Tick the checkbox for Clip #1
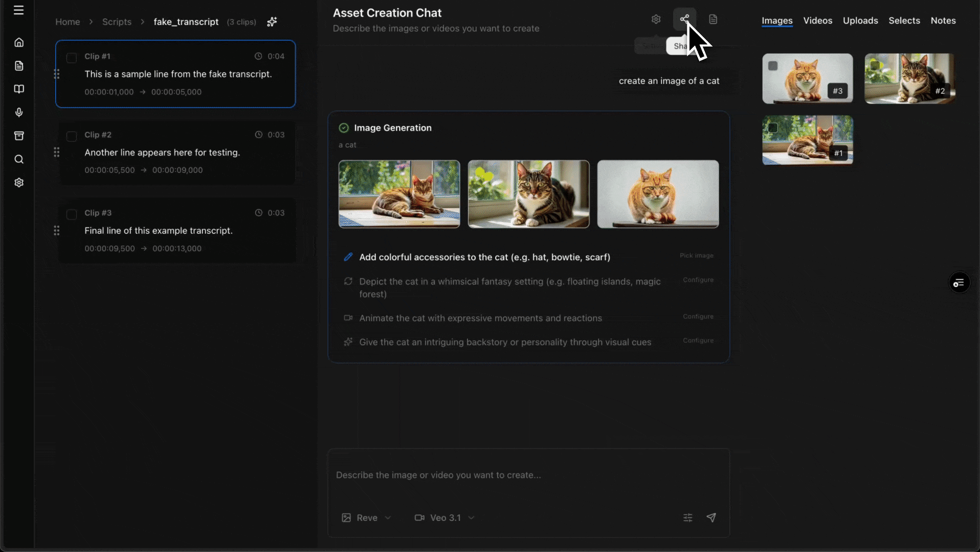This screenshot has height=552, width=980. point(72,58)
